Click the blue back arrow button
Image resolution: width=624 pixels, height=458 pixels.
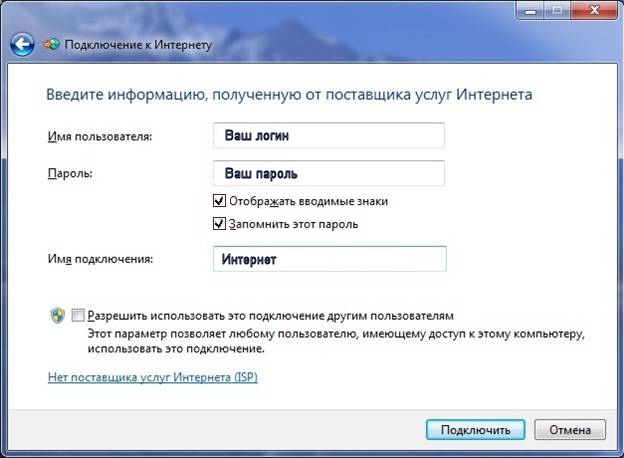(x=23, y=44)
